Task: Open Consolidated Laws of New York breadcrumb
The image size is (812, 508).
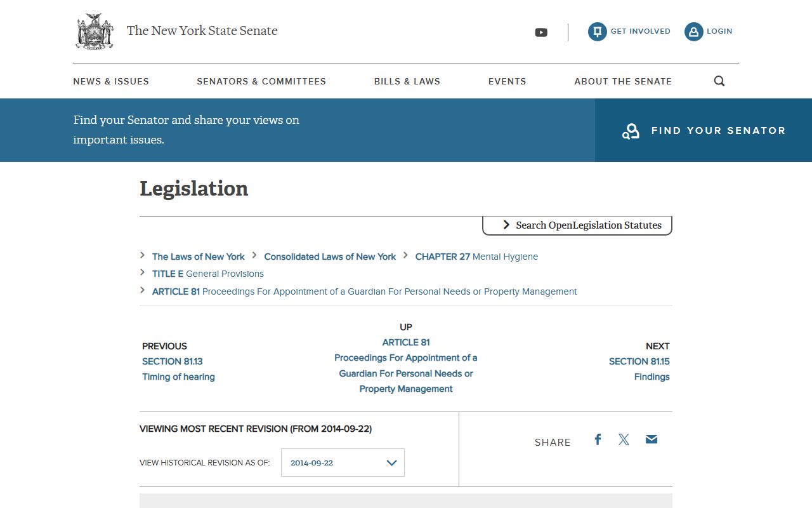Action: pos(330,257)
